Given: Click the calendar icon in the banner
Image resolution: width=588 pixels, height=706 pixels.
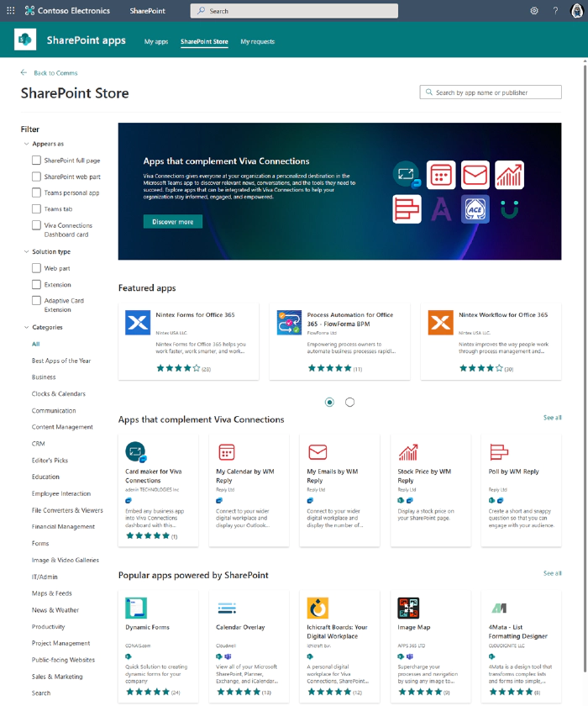Looking at the screenshot, I should [x=441, y=175].
